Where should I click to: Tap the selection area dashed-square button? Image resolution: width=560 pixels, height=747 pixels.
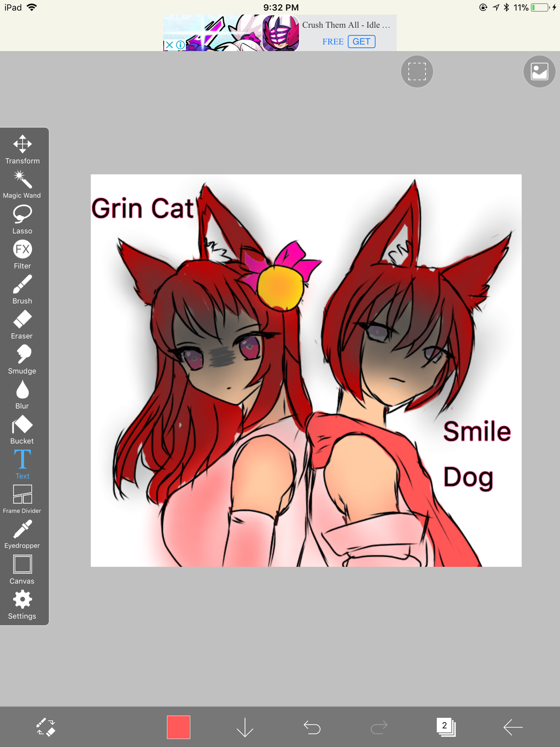point(417,72)
